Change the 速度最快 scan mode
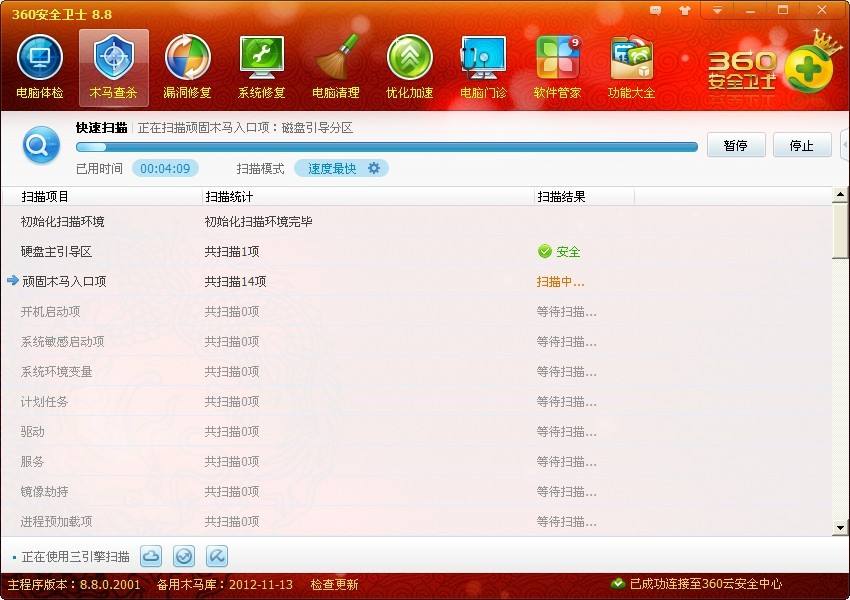The width and height of the screenshot is (850, 600). click(332, 169)
